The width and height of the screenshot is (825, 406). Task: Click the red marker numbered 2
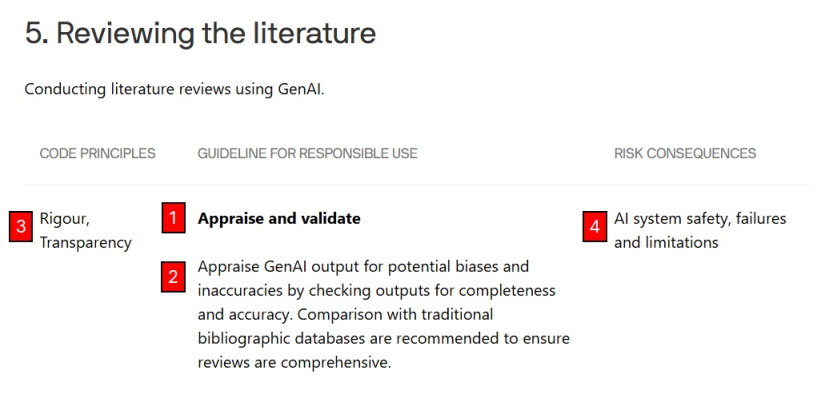[173, 277]
